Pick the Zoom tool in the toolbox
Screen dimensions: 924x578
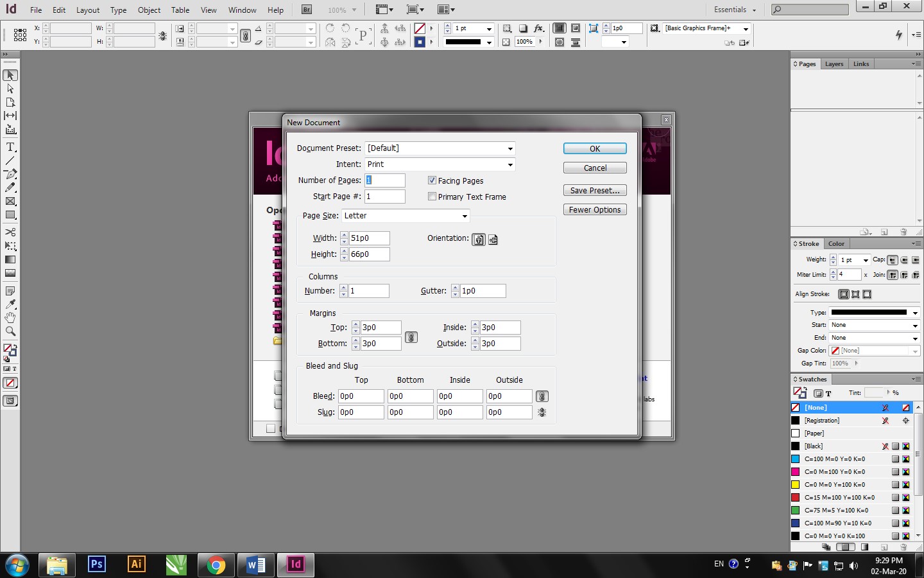tap(10, 331)
